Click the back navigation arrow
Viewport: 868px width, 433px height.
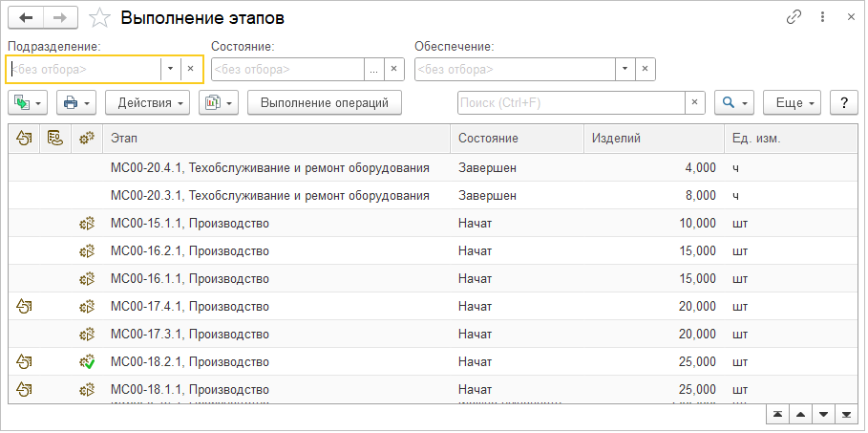[x=26, y=17]
